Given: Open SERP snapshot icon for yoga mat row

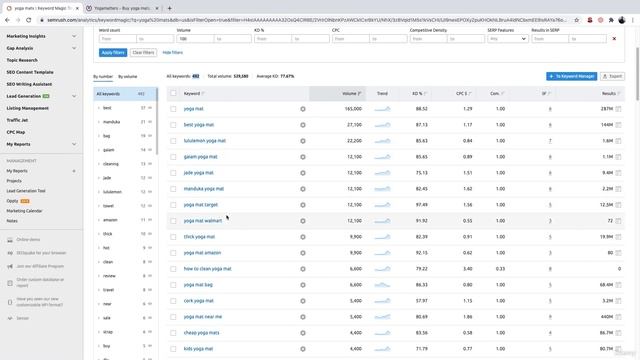Looking at the screenshot, I should click(x=618, y=109).
